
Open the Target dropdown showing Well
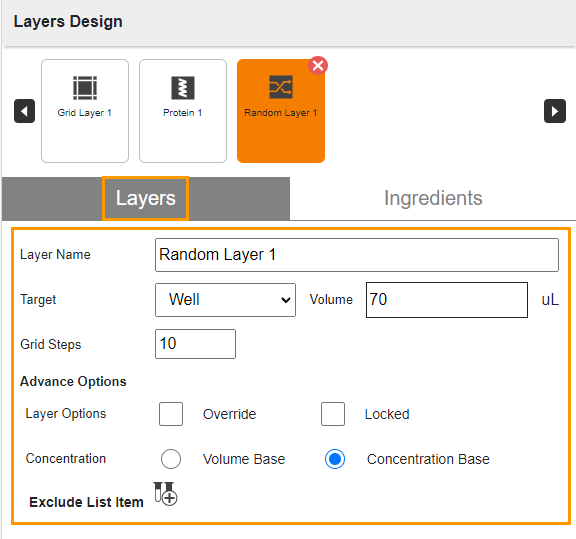[x=225, y=300]
